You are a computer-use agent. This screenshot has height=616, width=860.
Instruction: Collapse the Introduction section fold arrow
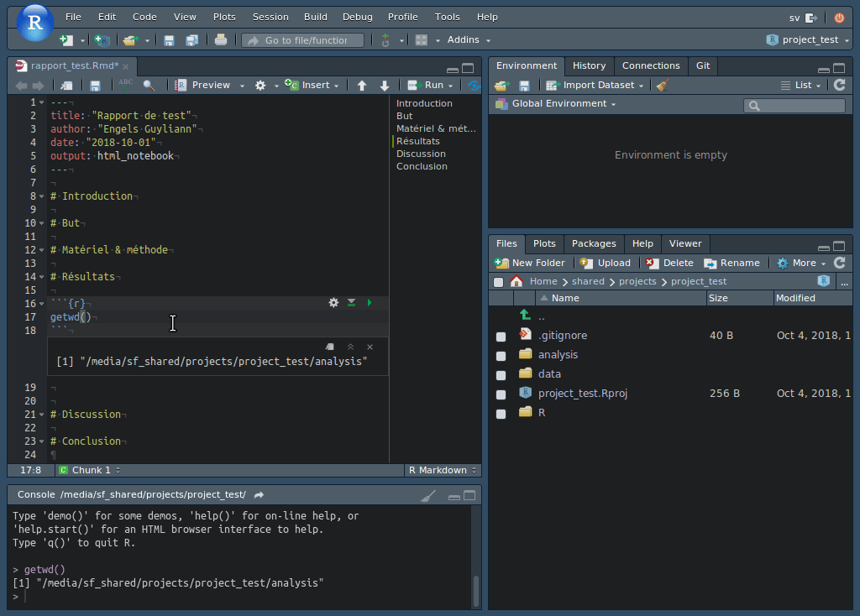[42, 196]
